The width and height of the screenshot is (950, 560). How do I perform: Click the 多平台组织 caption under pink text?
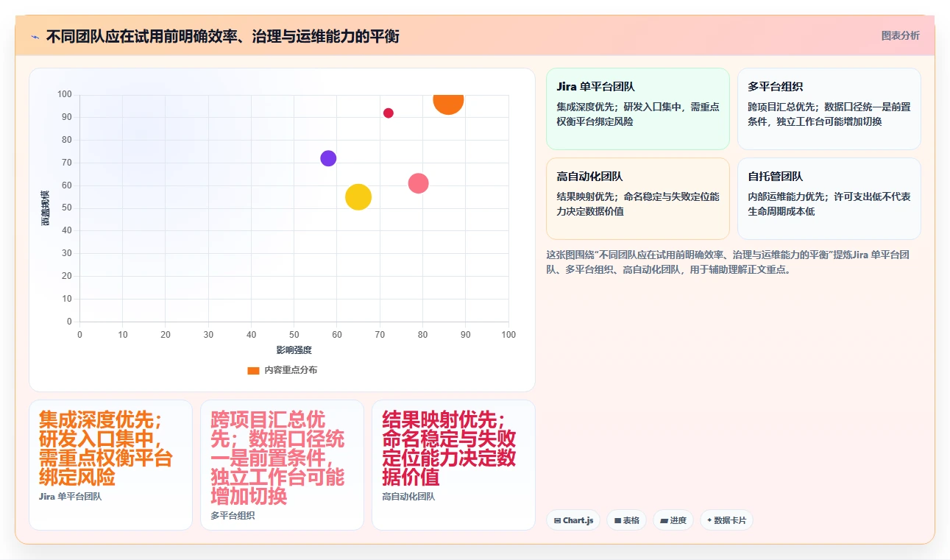point(233,516)
